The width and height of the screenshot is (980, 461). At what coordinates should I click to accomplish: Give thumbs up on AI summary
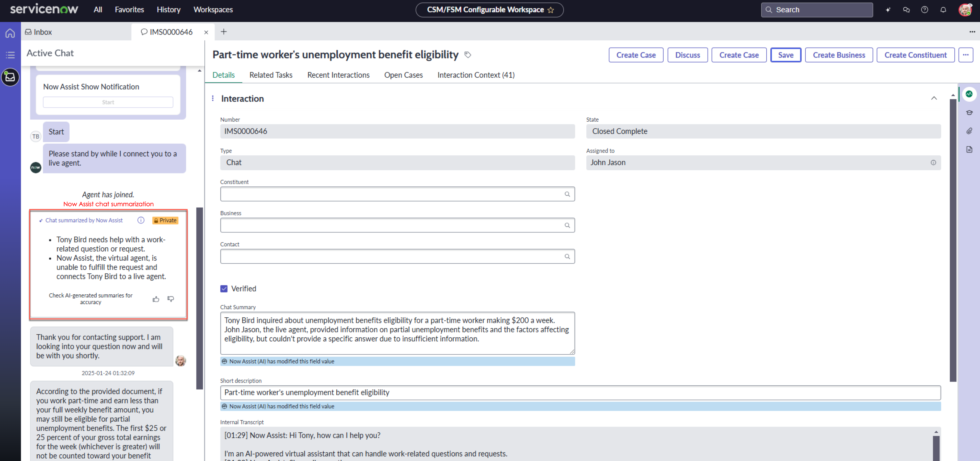[x=156, y=299]
